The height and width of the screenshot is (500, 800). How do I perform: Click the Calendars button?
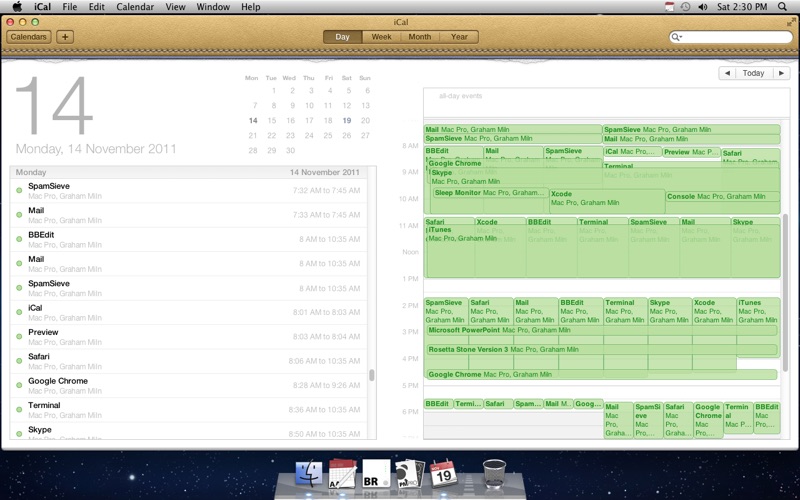29,37
